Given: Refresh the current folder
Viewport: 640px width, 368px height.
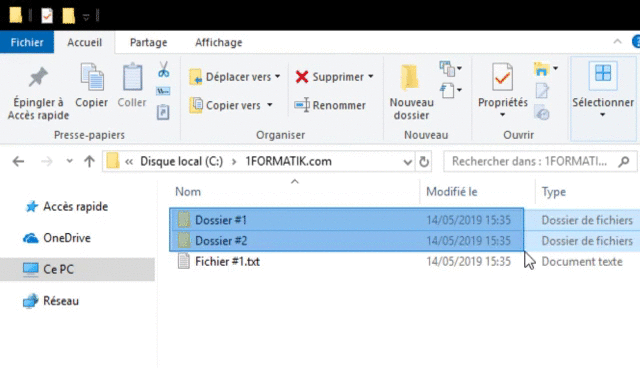Looking at the screenshot, I should (x=424, y=162).
